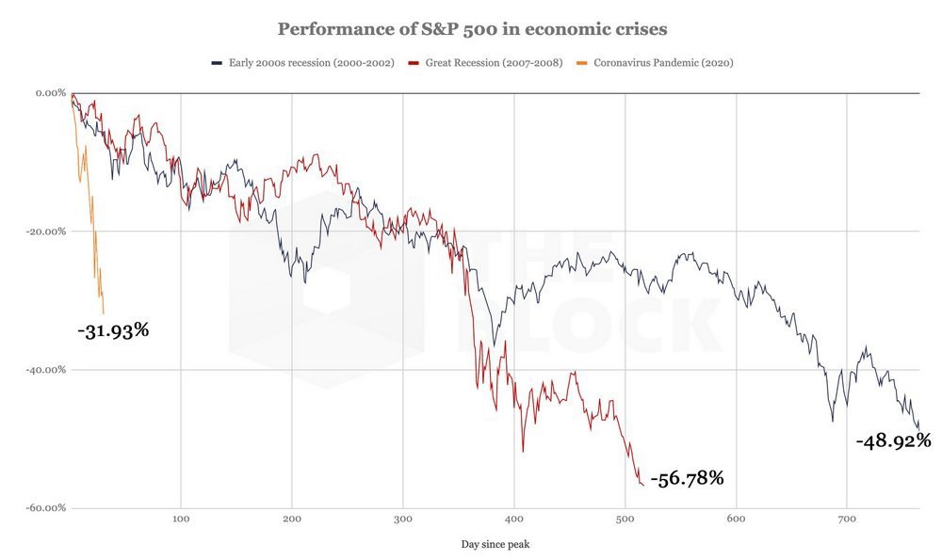Click the 700 tick label on x-axis
The image size is (942, 560).
coord(847,518)
